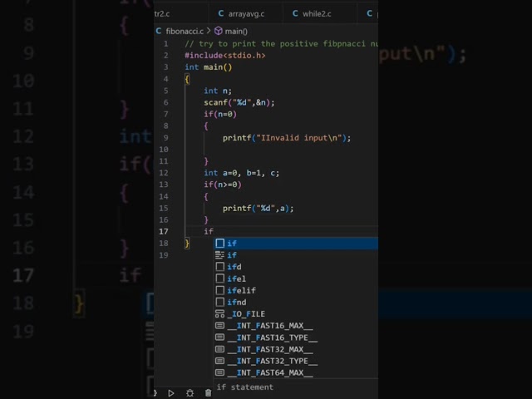Click the square icon beside ifelif
Image resolution: width=532 pixels, height=399 pixels.
pyautogui.click(x=219, y=290)
